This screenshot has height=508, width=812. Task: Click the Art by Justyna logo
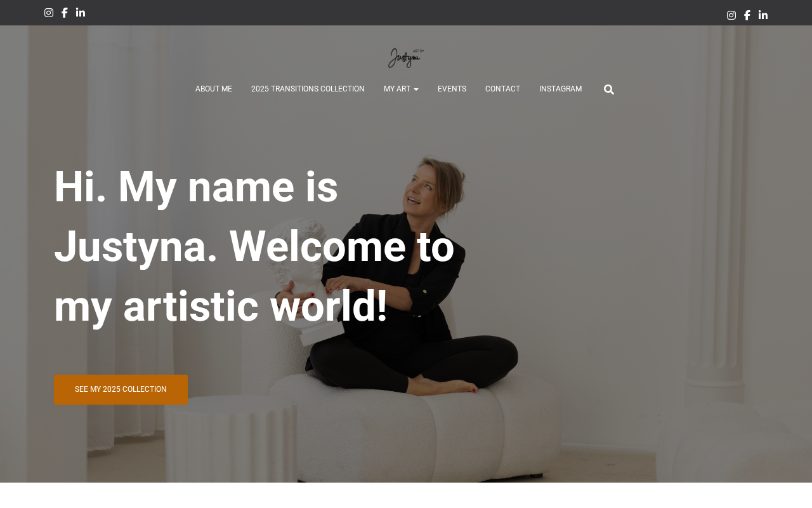click(406, 58)
